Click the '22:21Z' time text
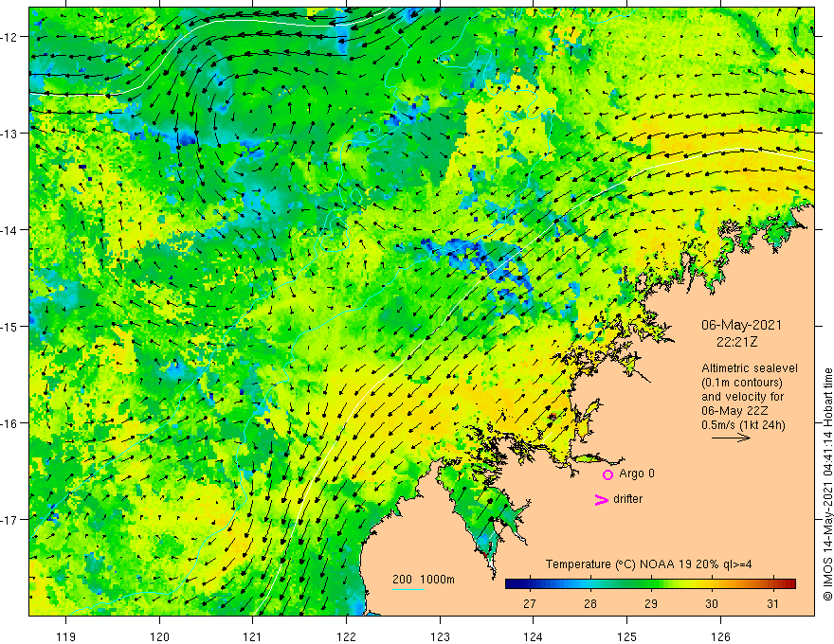This screenshot has width=834, height=644. [736, 342]
